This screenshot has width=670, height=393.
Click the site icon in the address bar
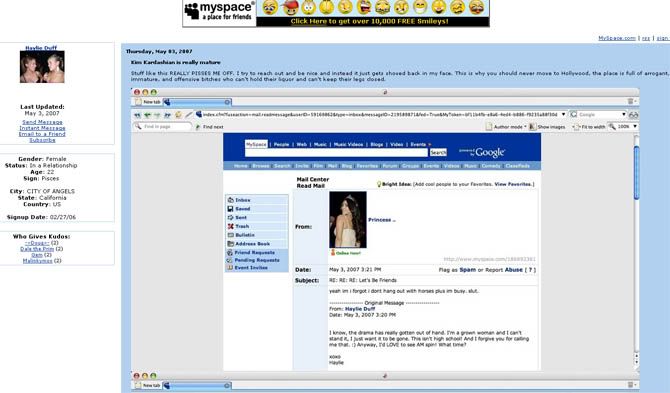(199, 114)
